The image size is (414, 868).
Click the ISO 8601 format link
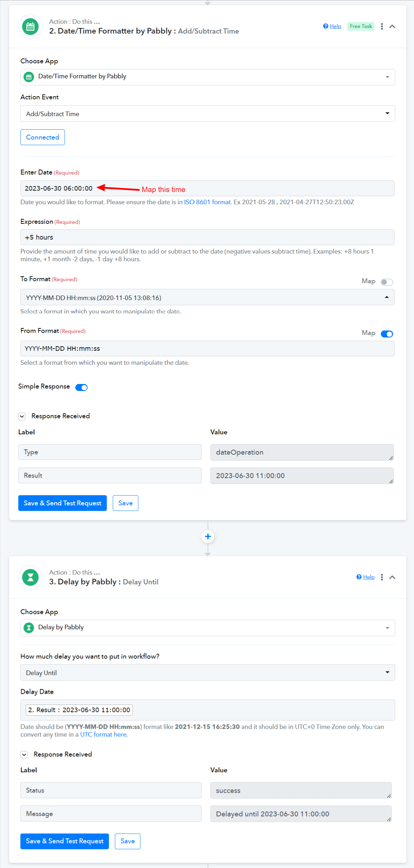[207, 202]
